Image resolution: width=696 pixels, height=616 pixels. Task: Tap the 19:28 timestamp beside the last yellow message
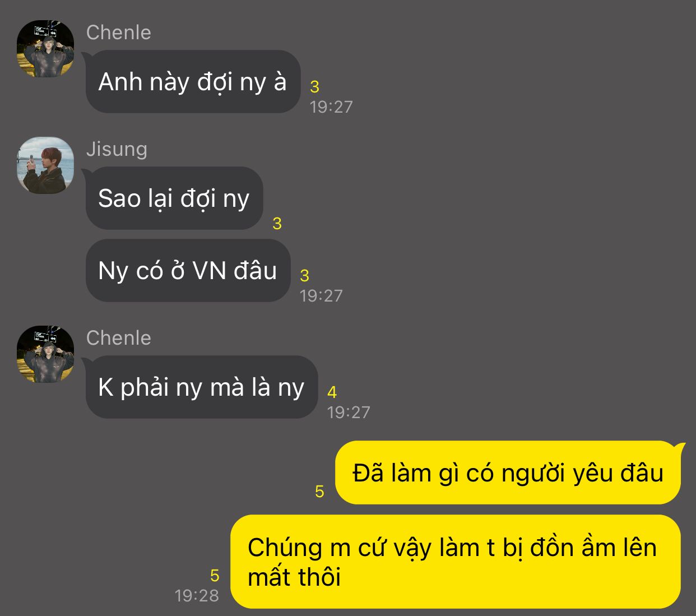coord(197,595)
